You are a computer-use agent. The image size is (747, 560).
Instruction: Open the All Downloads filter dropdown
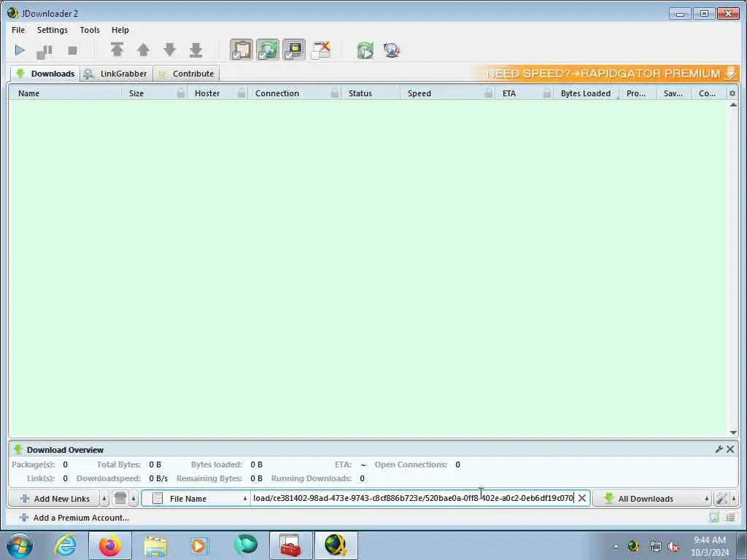coord(653,499)
